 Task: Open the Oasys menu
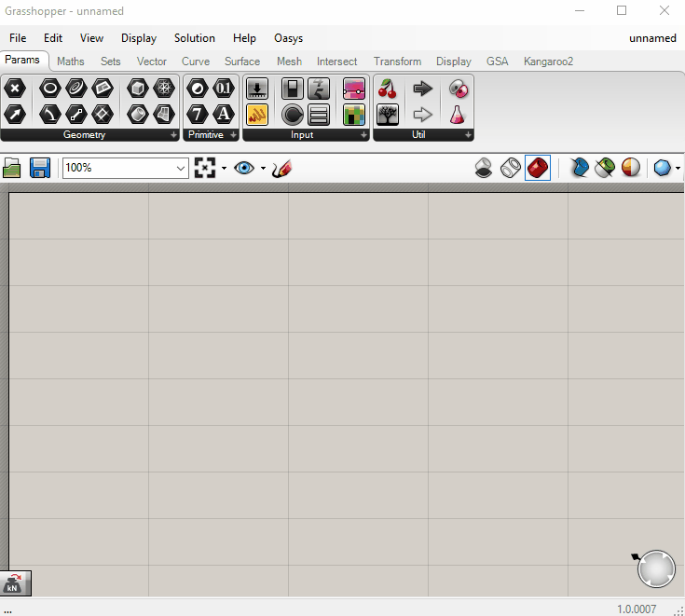point(288,38)
